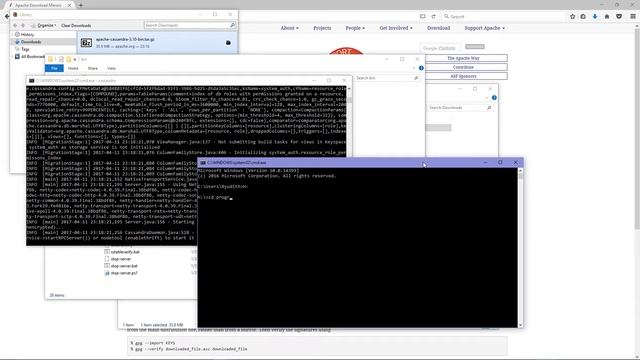Select Tags in Library sidebar
The width and height of the screenshot is (640, 360).
pyautogui.click(x=25, y=49)
